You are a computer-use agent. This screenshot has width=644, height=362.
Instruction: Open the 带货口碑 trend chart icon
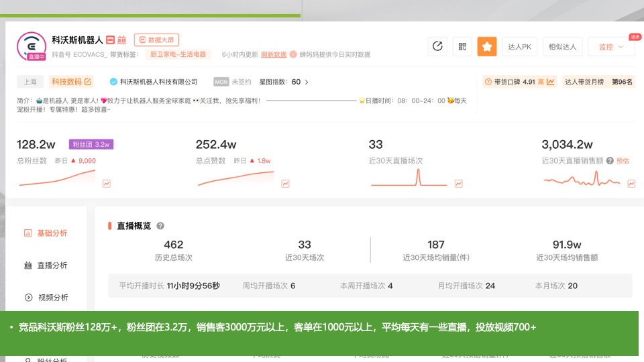550,82
